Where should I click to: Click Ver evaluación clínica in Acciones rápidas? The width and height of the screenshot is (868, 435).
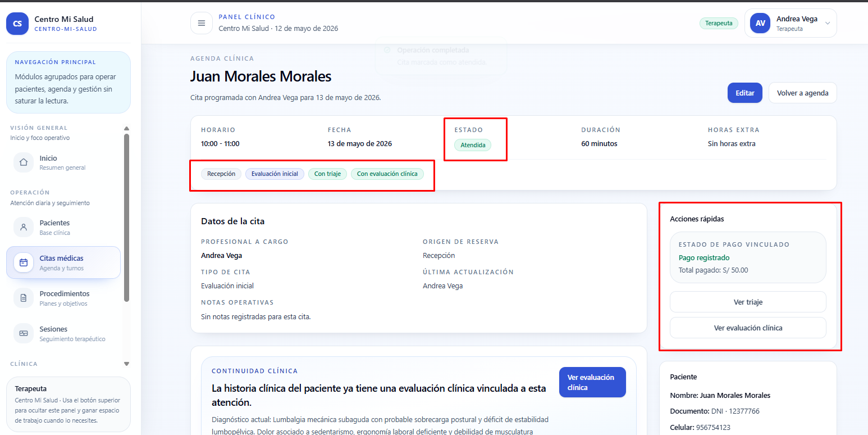748,328
